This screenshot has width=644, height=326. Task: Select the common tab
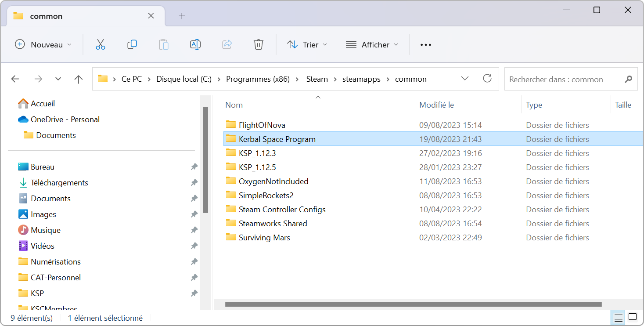coord(86,16)
